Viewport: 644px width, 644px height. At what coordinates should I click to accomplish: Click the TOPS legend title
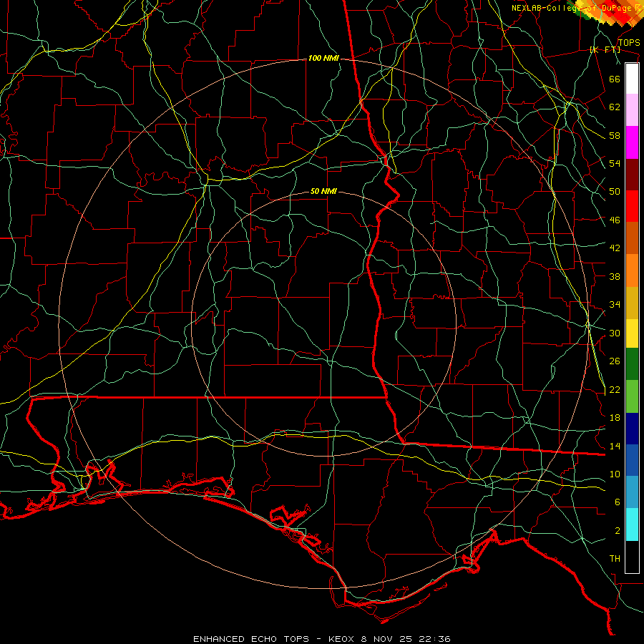click(629, 43)
